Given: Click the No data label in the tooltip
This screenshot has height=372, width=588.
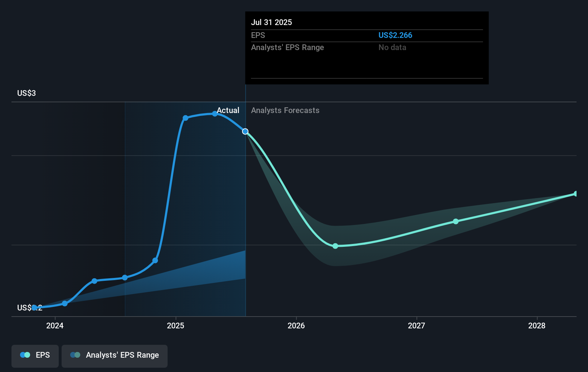Looking at the screenshot, I should tap(392, 47).
